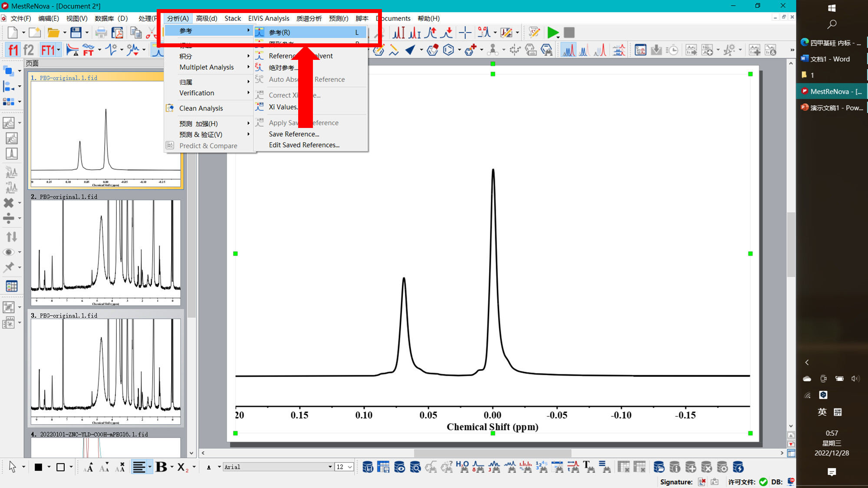Viewport: 868px width, 488px height.
Task: Toggle the f1 dimension button
Action: pyautogui.click(x=13, y=50)
